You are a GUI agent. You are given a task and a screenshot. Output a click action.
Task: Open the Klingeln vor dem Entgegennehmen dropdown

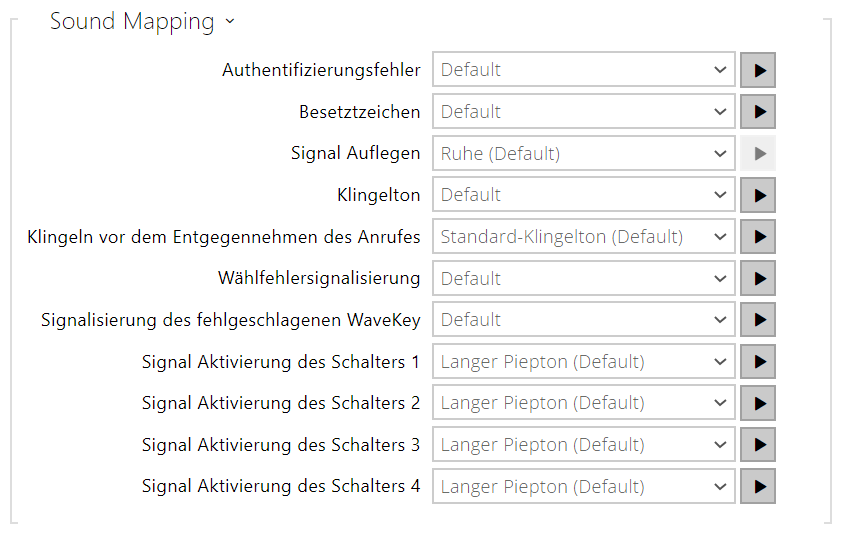point(583,237)
